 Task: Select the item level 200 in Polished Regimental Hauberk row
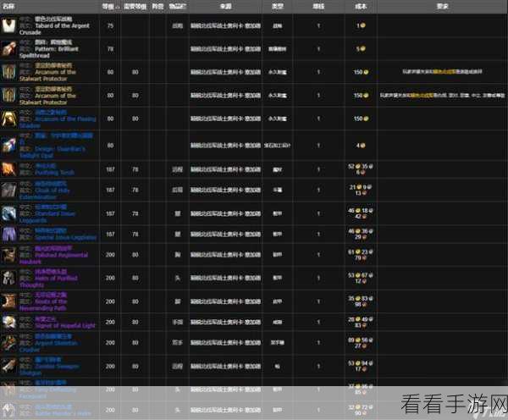(110, 255)
